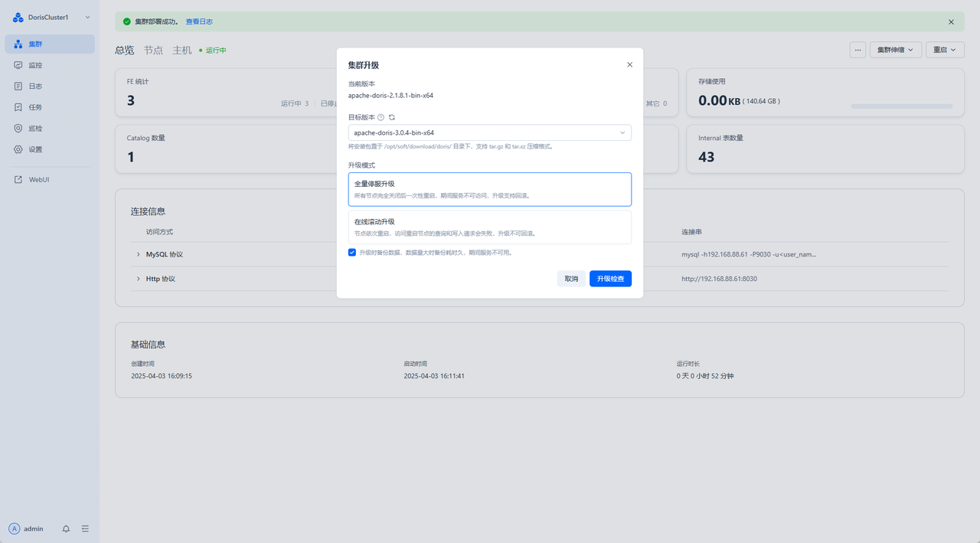Select the 全量停服升级 upgrade mode

click(x=490, y=189)
